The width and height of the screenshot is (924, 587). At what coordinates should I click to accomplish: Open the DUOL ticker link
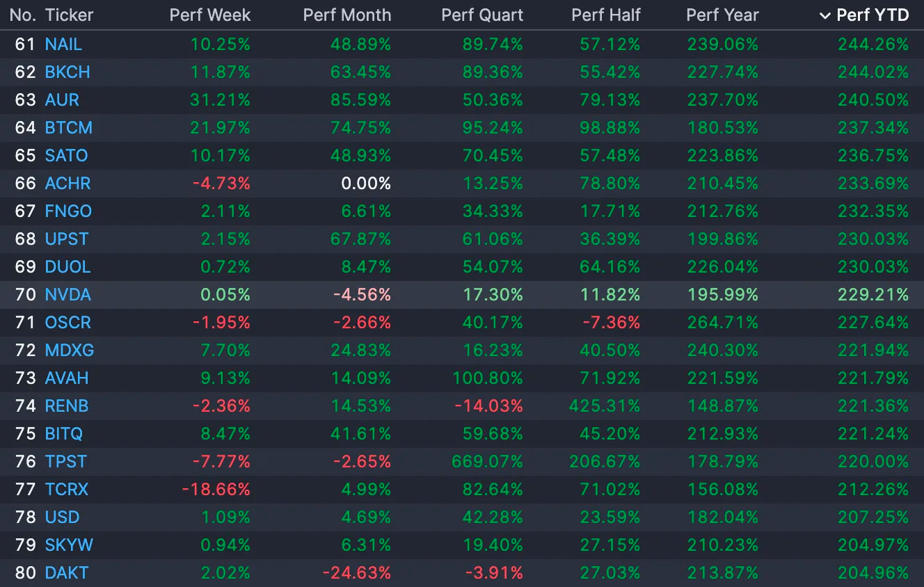click(68, 267)
